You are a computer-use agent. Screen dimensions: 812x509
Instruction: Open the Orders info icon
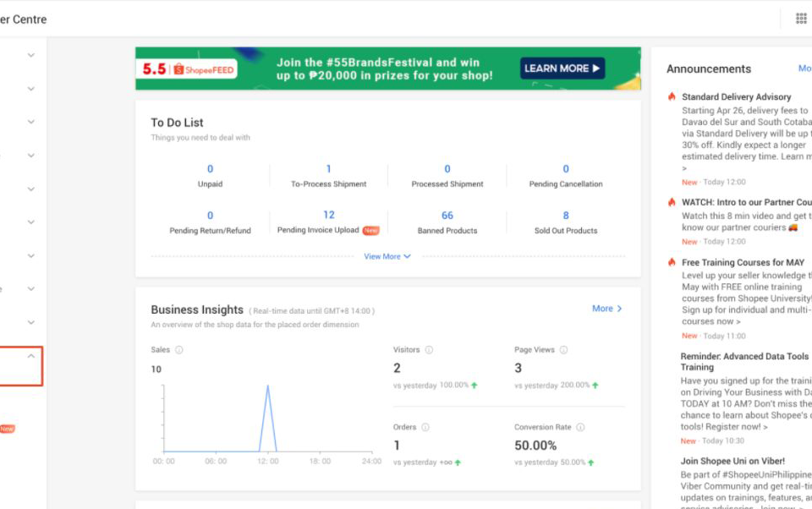427,427
